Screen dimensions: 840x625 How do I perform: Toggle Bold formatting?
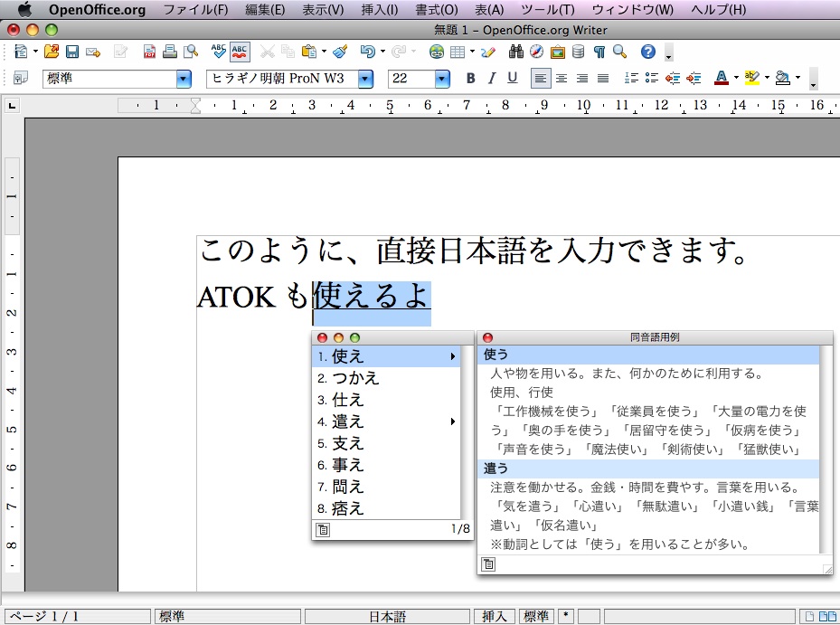point(470,79)
